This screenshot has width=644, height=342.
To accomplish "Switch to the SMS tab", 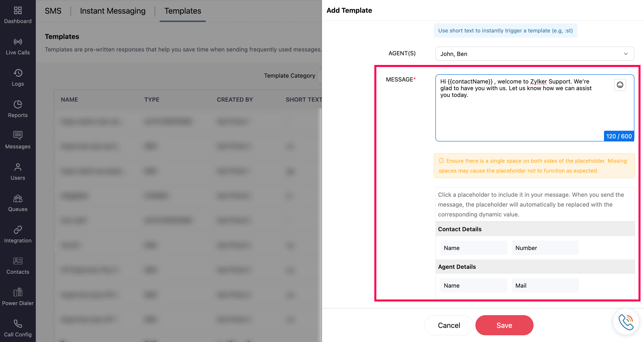I will pos(53,11).
